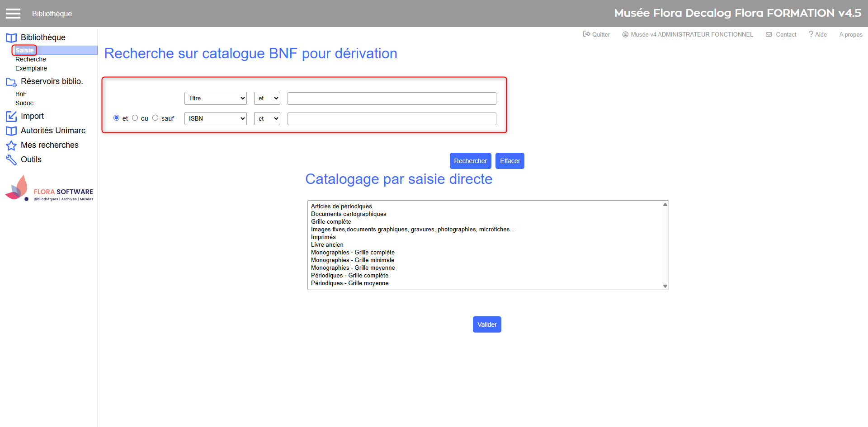Click the Mes recherches star icon

coord(11,145)
